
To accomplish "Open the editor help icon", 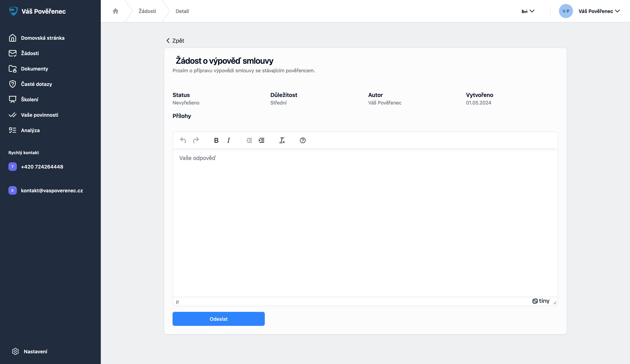I will (303, 140).
